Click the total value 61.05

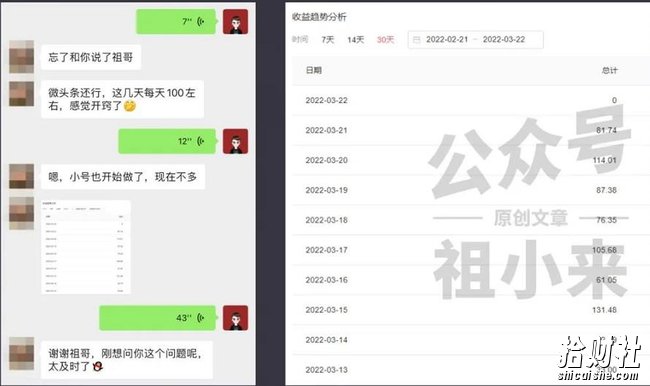pos(606,280)
